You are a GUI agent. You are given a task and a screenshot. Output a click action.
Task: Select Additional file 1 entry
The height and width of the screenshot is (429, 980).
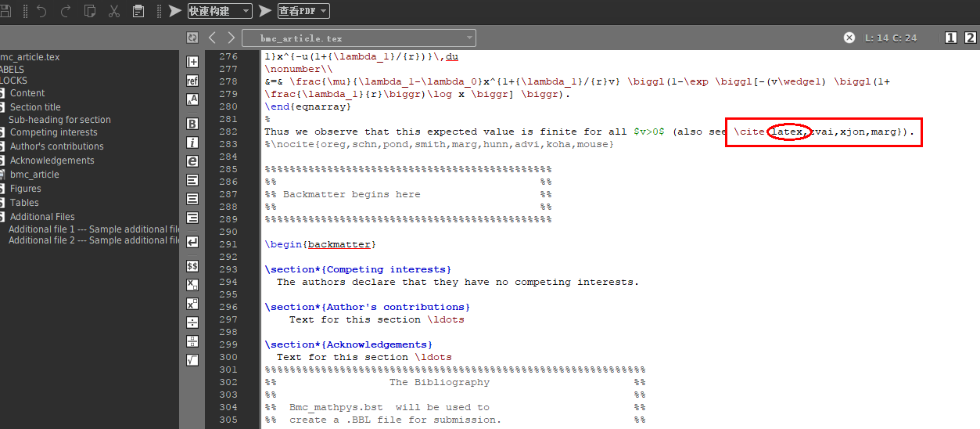pos(94,229)
